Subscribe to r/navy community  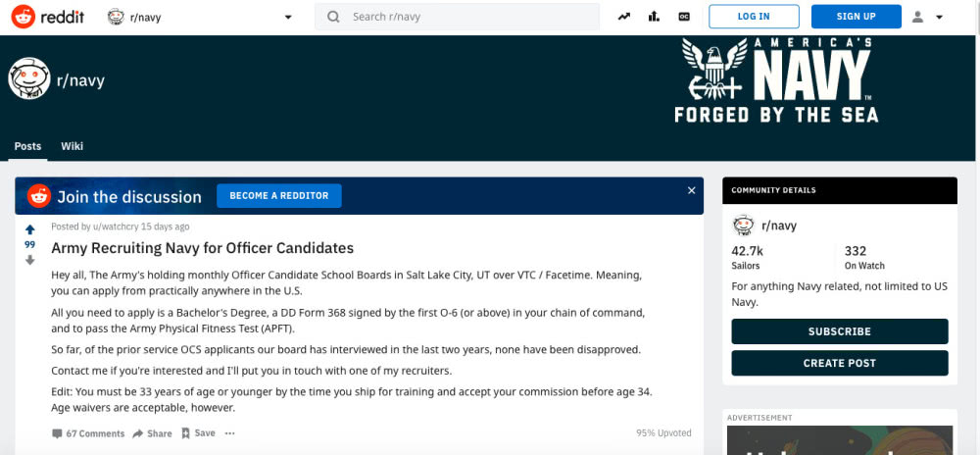(x=840, y=331)
